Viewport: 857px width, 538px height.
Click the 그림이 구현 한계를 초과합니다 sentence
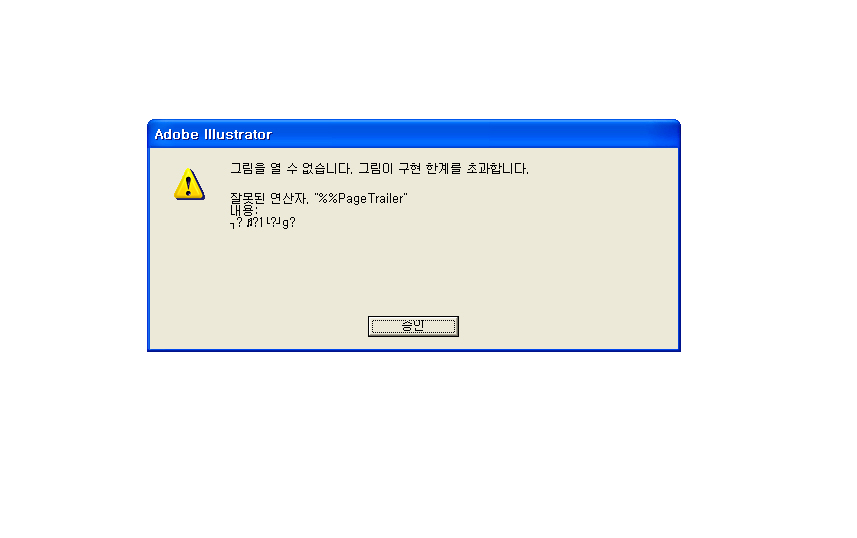click(443, 168)
